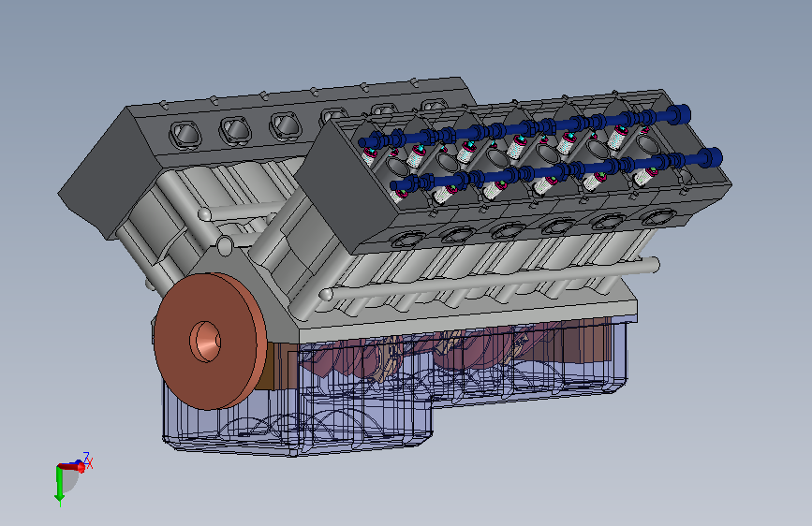The width and height of the screenshot is (812, 526).
Task: Click the green Y axis of triad
Action: pyautogui.click(x=60, y=485)
